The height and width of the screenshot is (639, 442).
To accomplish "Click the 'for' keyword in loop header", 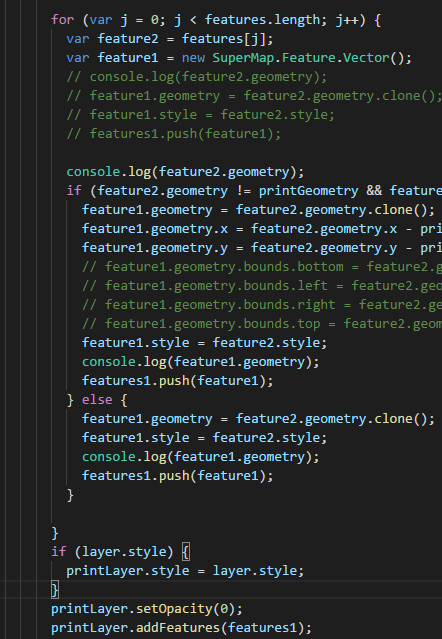I will pos(62,20).
